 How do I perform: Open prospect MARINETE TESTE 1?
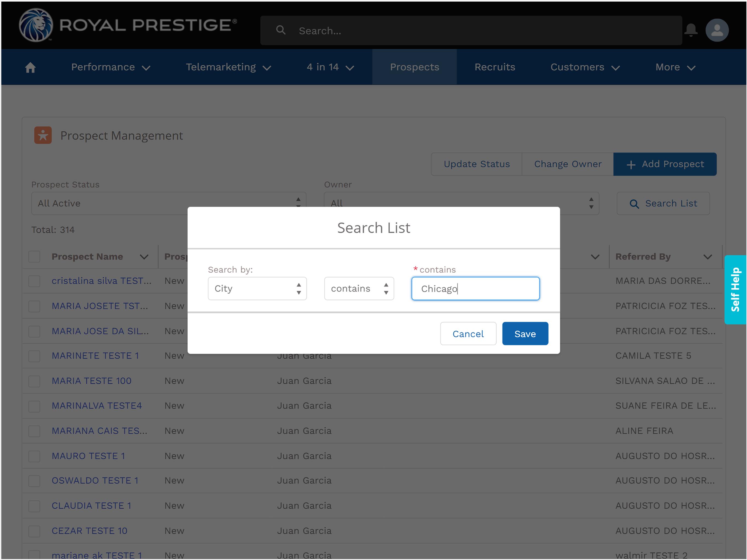95,356
